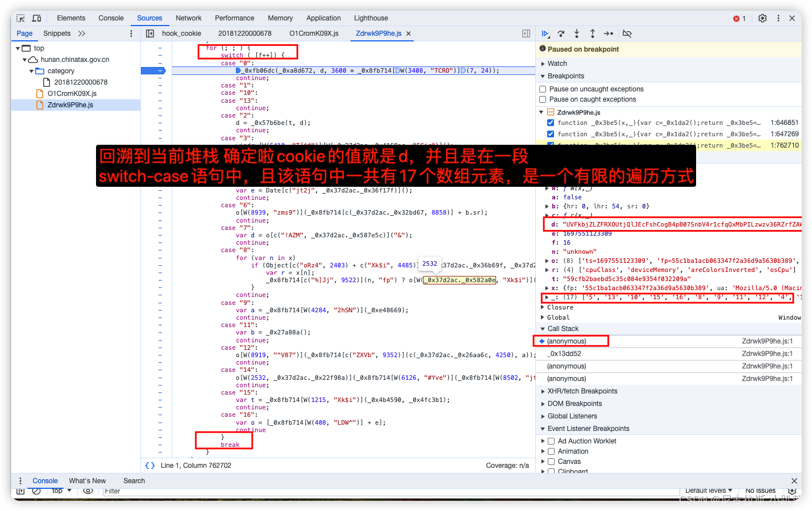Select the inspect element tool

pyautogui.click(x=19, y=18)
